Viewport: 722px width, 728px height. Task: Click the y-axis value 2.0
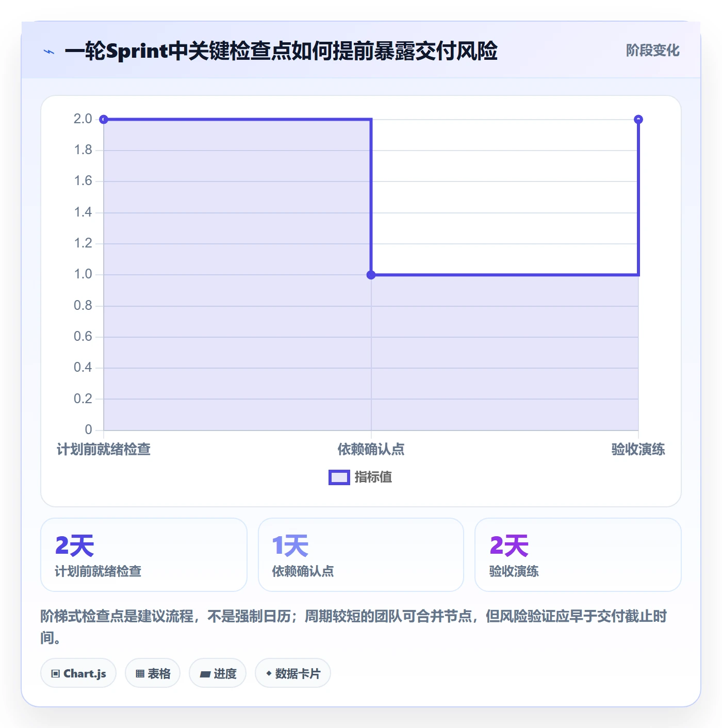click(83, 119)
